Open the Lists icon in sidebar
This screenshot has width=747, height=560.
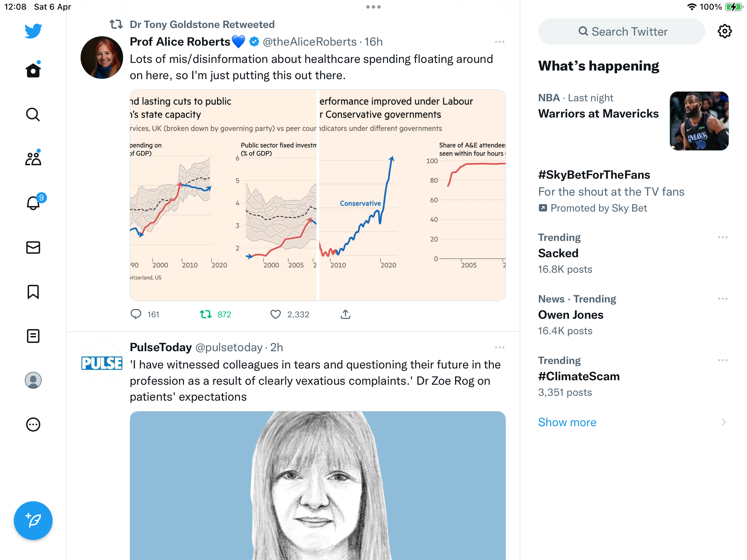[33, 336]
